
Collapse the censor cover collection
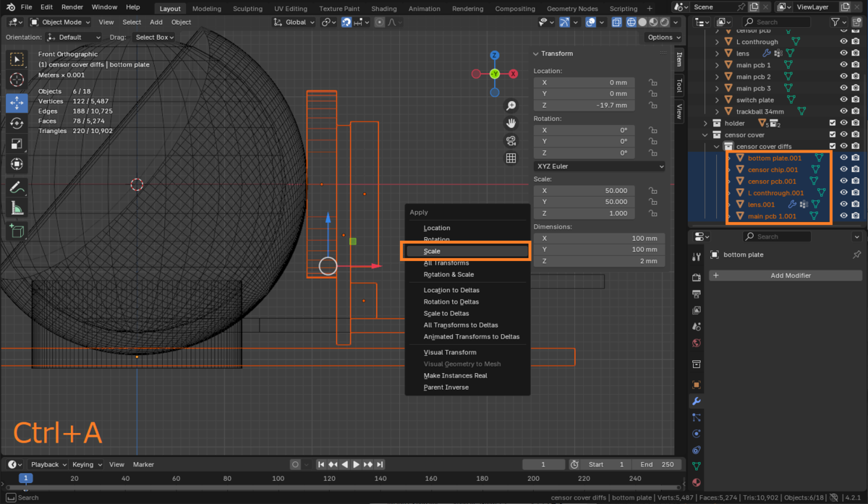pos(705,135)
